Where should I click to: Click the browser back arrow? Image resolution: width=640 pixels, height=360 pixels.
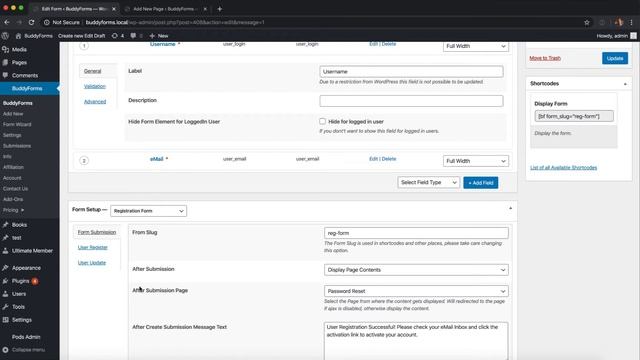click(7, 22)
